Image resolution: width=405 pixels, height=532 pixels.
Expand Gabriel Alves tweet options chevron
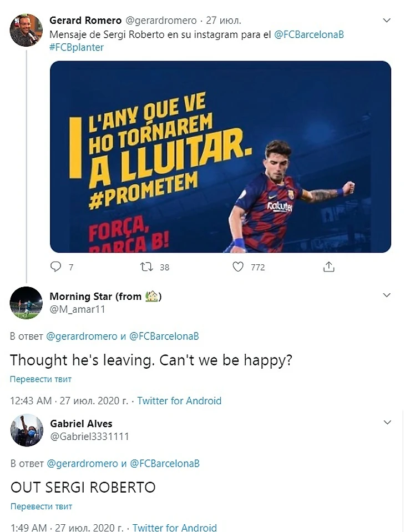387,423
